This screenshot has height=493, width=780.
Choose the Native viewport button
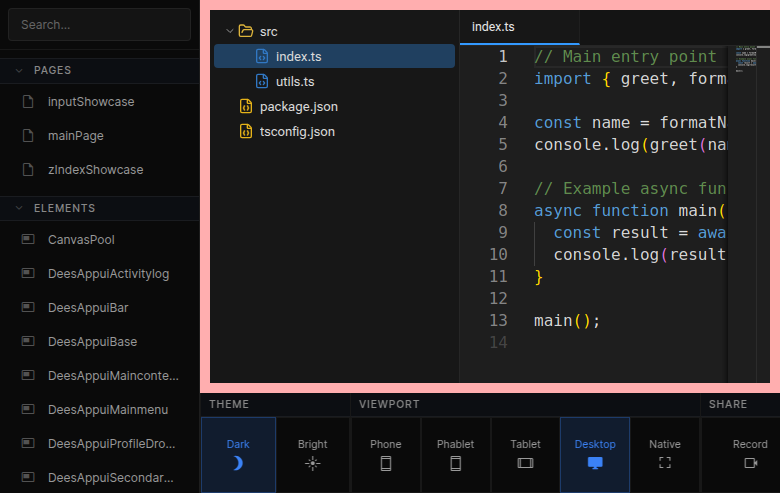(664, 454)
